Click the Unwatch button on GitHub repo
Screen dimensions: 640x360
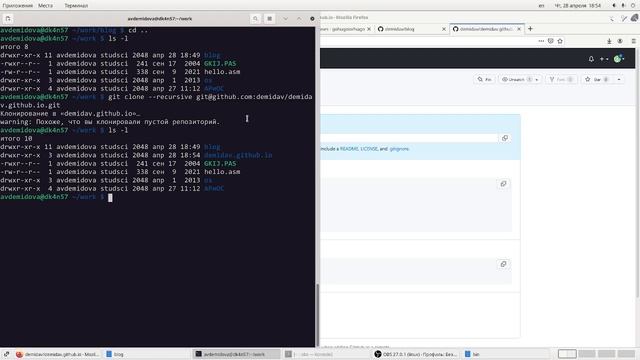520,79
